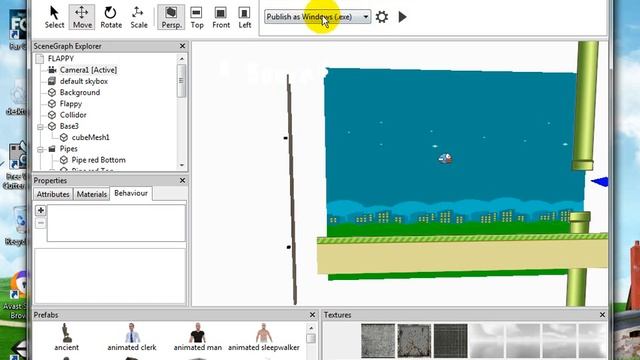Select the Base3 node
640x360 pixels.
coord(69,126)
